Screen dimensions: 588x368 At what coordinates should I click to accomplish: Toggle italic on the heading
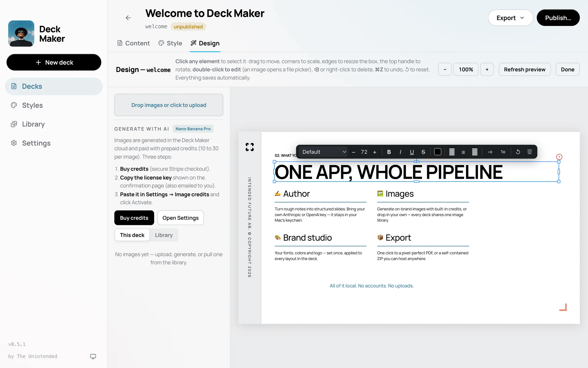point(400,152)
